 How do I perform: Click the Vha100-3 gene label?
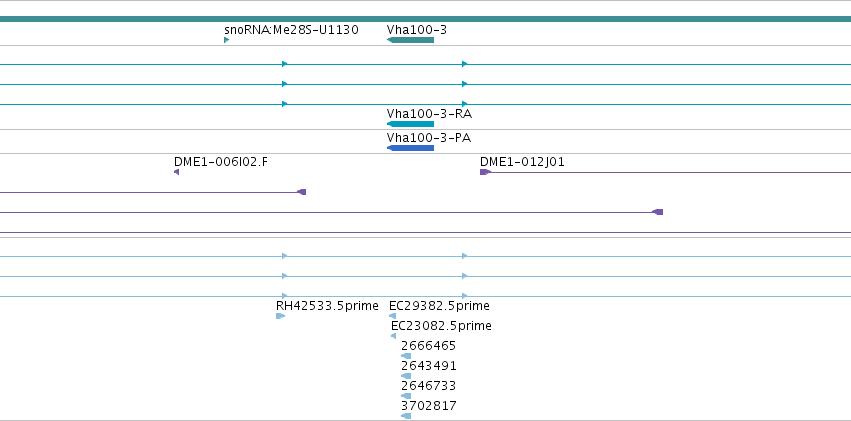[x=417, y=29]
